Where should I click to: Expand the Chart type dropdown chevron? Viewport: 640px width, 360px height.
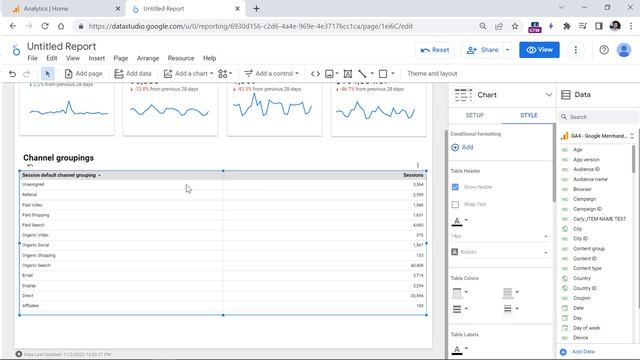click(549, 95)
